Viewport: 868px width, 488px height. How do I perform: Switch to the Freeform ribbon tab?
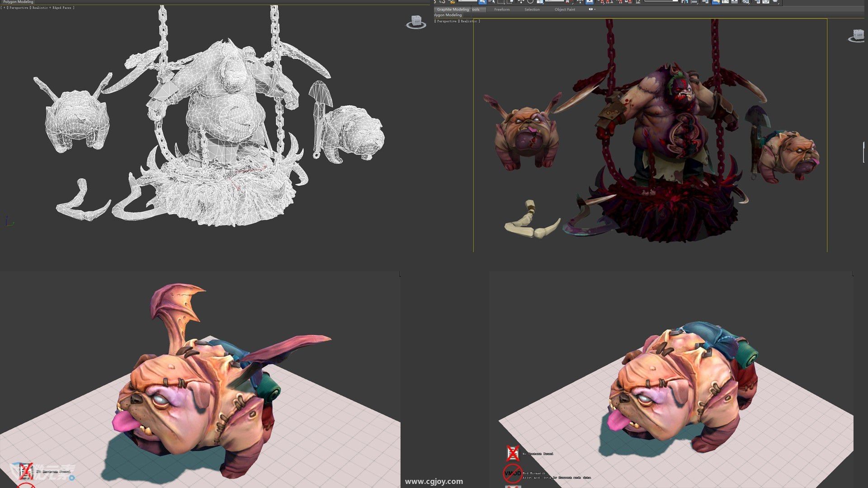coord(502,9)
